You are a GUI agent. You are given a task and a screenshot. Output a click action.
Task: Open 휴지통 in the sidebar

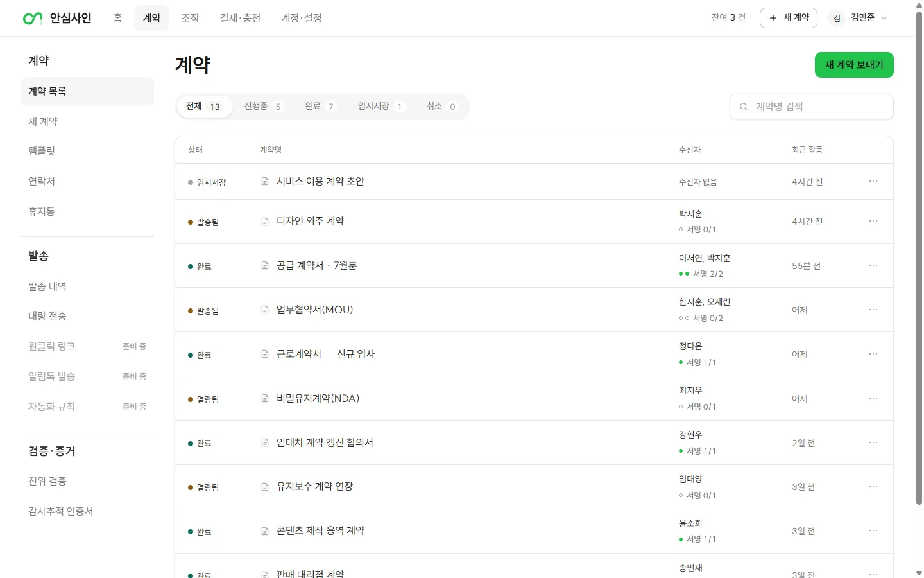87,211
